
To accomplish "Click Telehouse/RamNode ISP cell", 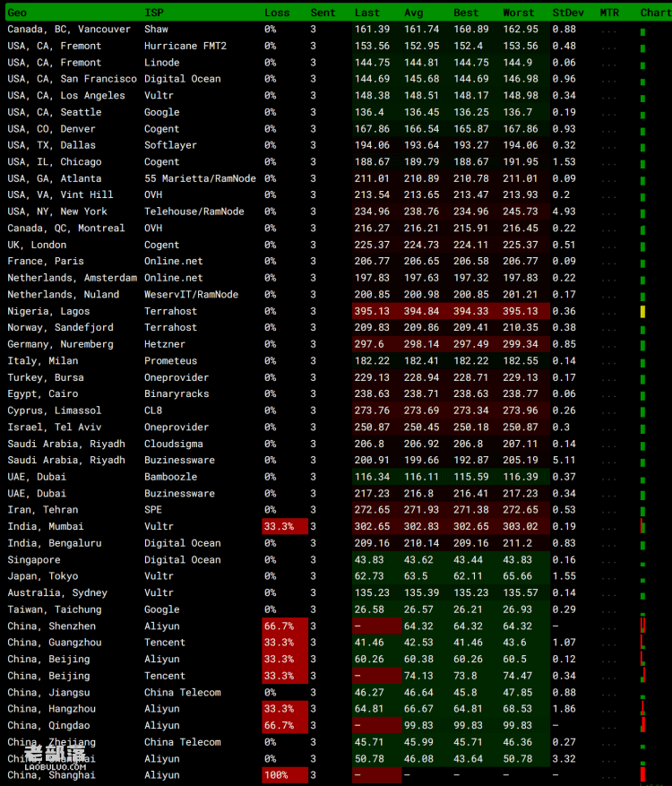I will click(194, 212).
